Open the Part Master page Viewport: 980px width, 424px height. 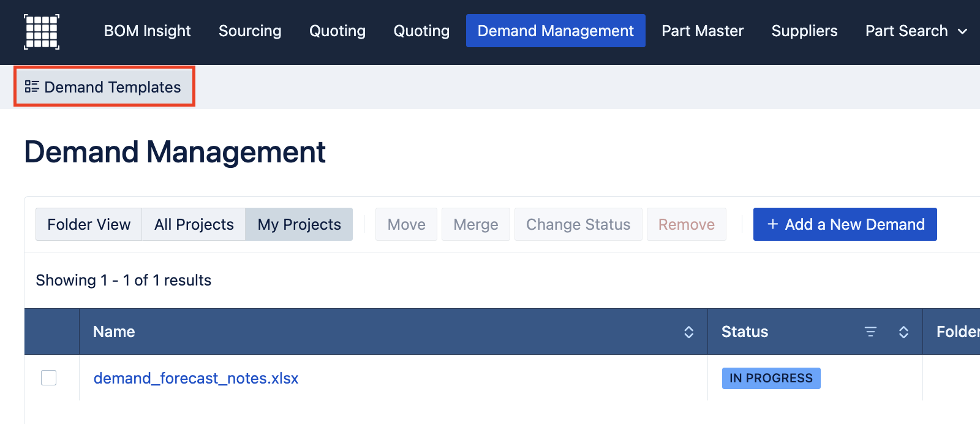(703, 31)
